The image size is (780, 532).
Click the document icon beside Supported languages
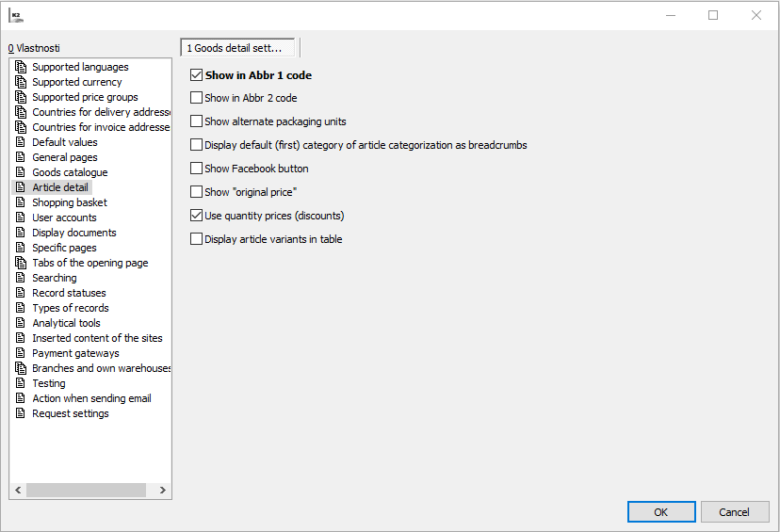pyautogui.click(x=21, y=67)
